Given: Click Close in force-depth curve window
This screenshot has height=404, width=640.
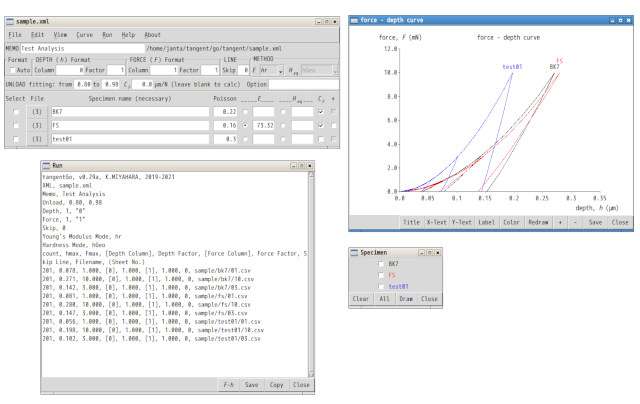Looking at the screenshot, I should 620,222.
